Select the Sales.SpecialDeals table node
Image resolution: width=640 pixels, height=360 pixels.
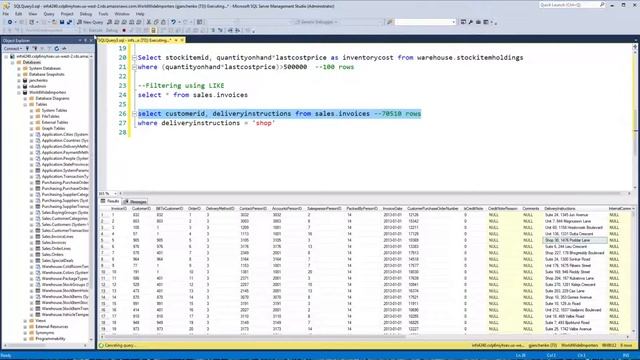pos(57,260)
